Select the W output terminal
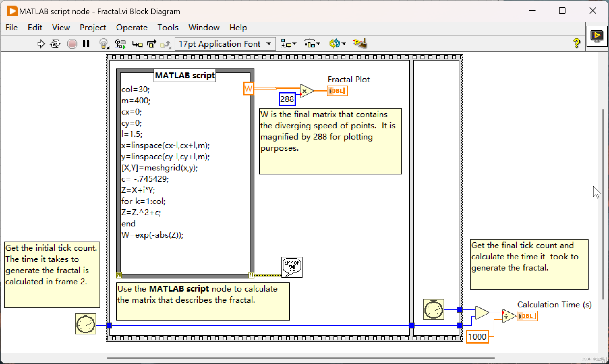The image size is (609, 364). [249, 89]
